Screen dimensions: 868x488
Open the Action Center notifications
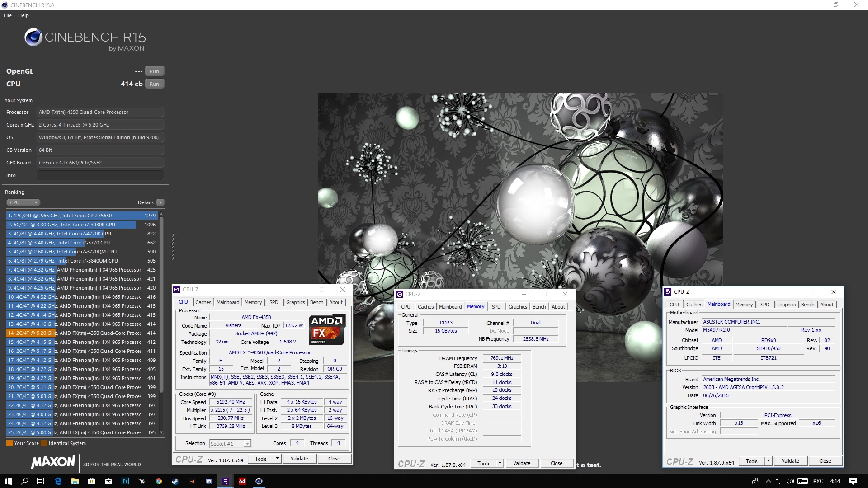853,481
